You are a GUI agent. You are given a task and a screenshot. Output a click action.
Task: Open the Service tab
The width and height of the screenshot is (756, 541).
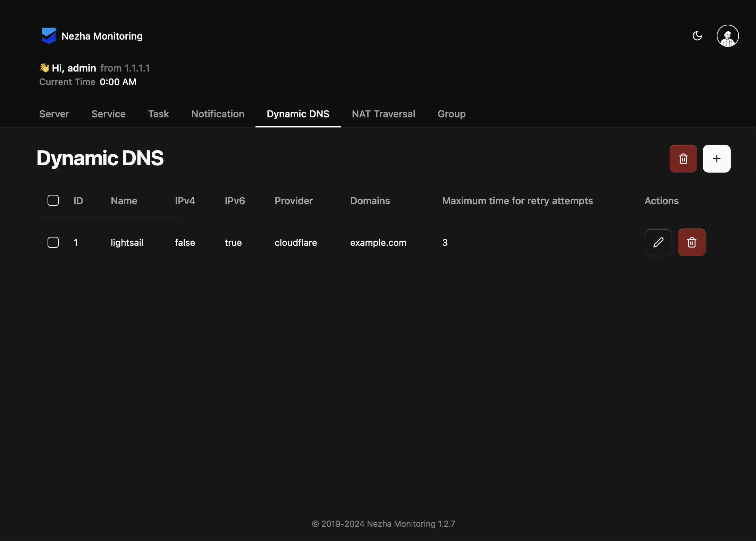pyautogui.click(x=108, y=114)
